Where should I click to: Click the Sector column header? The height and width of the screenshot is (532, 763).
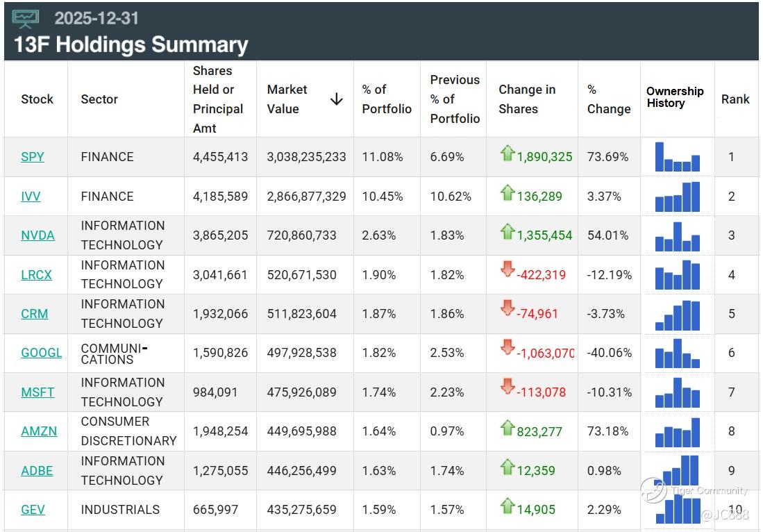point(99,99)
